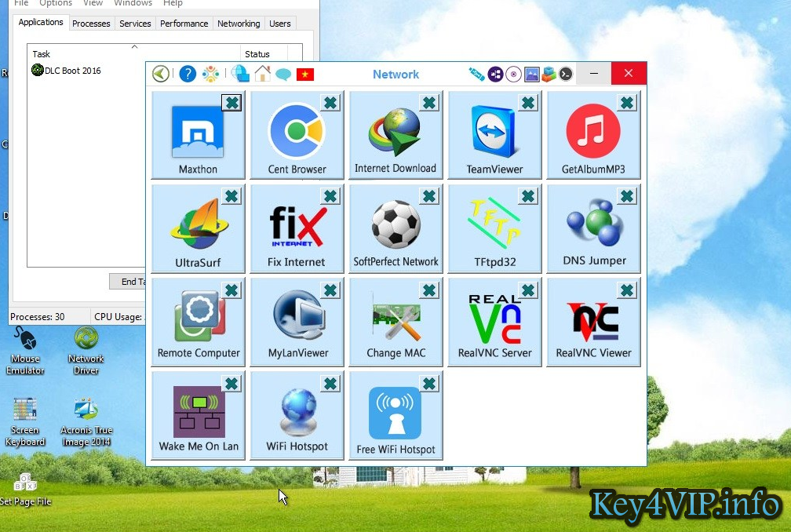The image size is (791, 532).
Task: Open DNS Jumper tile
Action: tap(593, 228)
